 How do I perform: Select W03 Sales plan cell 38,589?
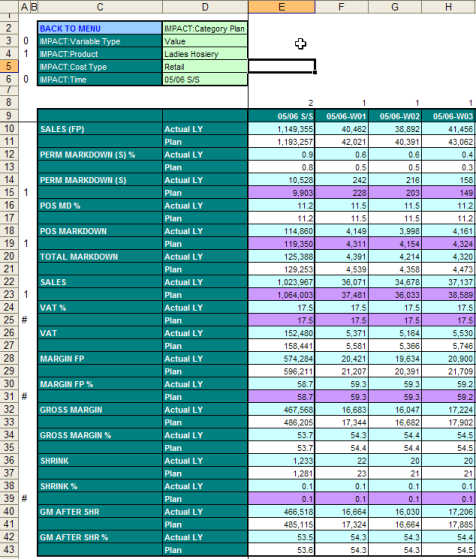pyautogui.click(x=449, y=295)
